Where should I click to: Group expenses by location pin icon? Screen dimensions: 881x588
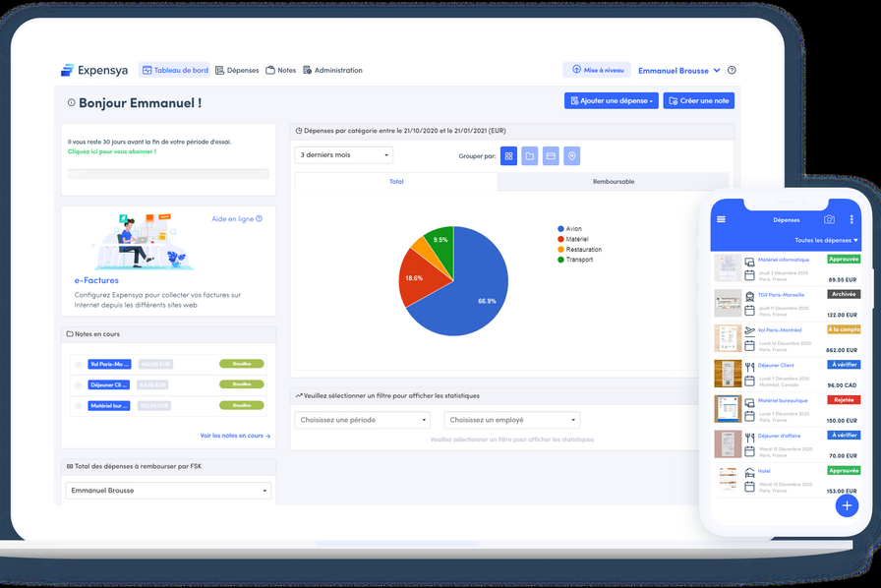tap(572, 155)
